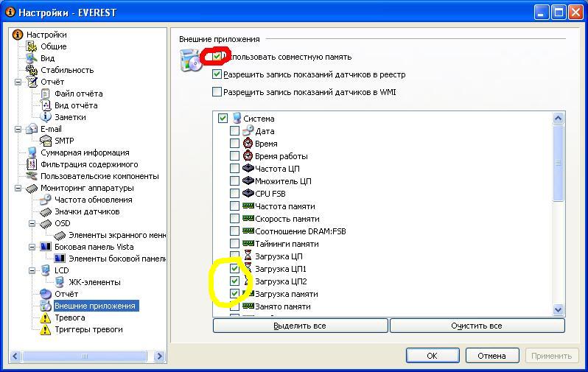Click the Отмена button
The image size is (588, 372).
[x=492, y=356]
